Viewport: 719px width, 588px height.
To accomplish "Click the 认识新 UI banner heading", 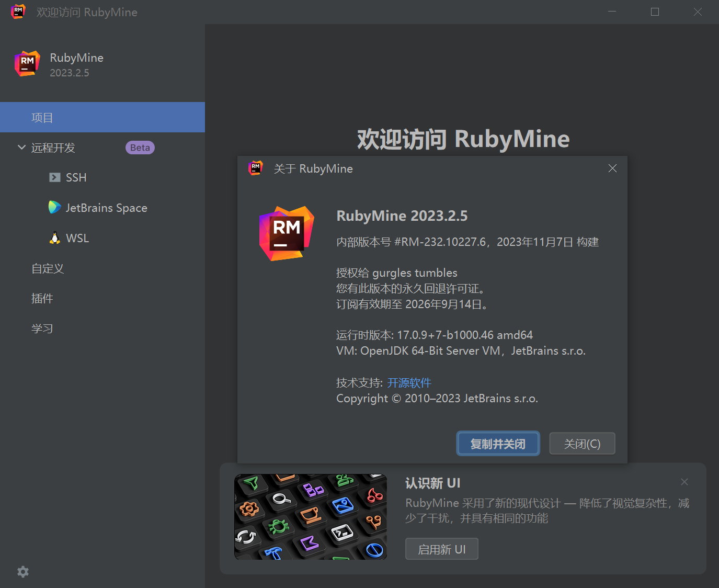I will pyautogui.click(x=432, y=483).
